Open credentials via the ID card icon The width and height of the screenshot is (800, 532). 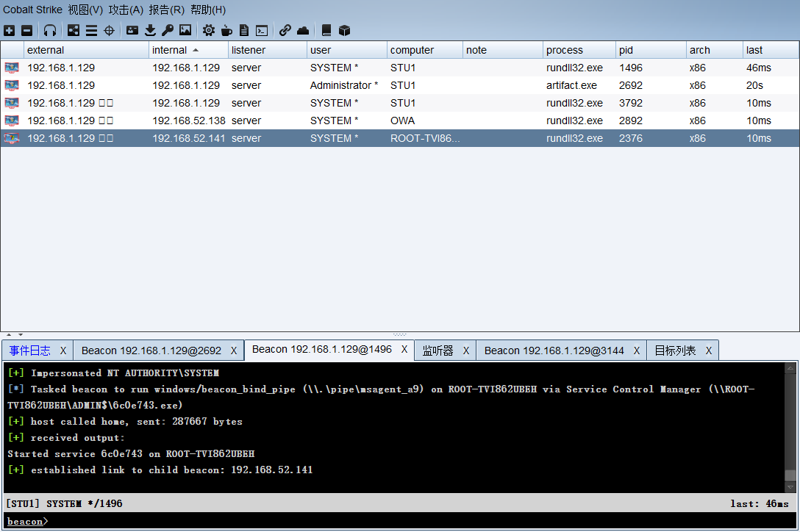[132, 31]
